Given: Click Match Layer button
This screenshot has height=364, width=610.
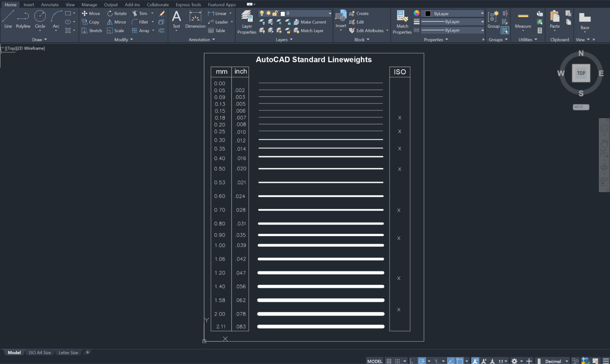Looking at the screenshot, I should (x=309, y=30).
